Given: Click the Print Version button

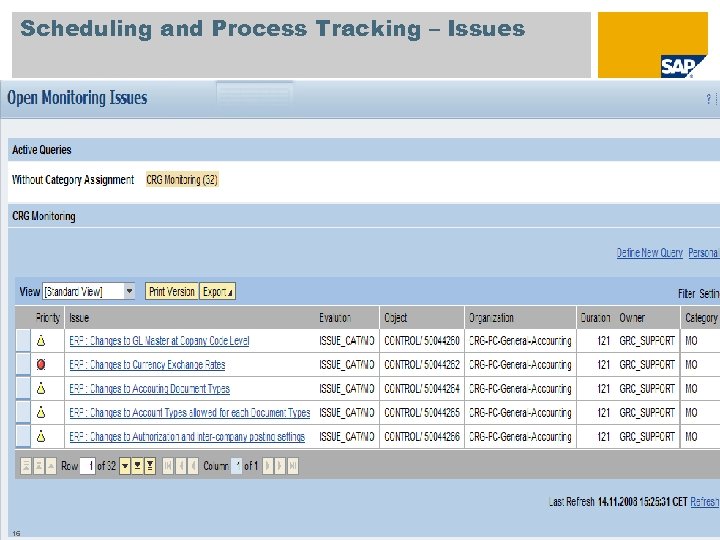Looking at the screenshot, I should tap(172, 292).
